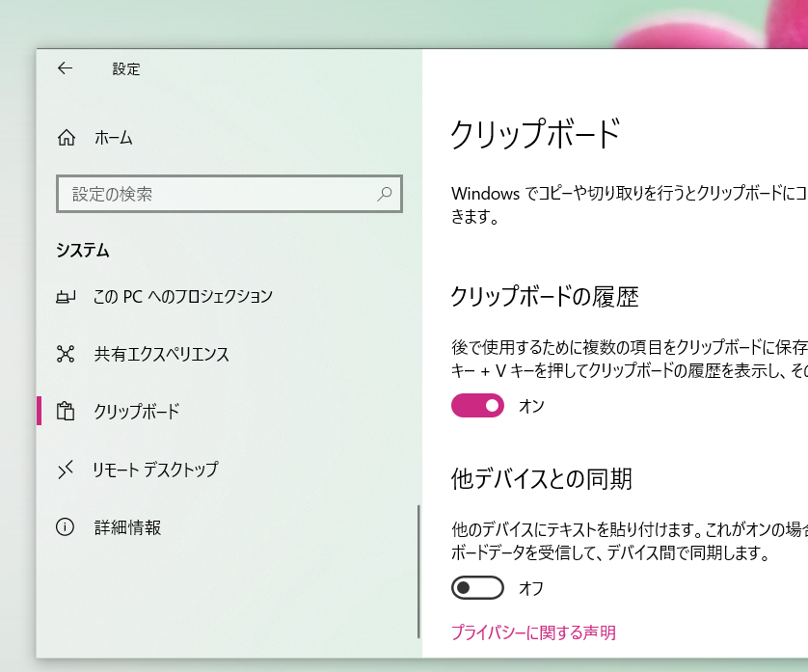Click the magnifier icon in search box
Image resolution: width=808 pixels, height=672 pixels.
point(385,194)
